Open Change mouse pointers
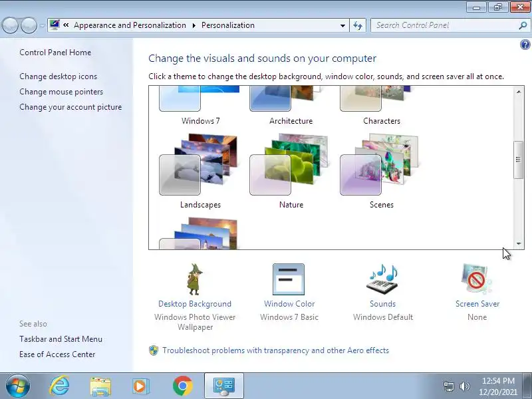The image size is (532, 399). pos(61,92)
